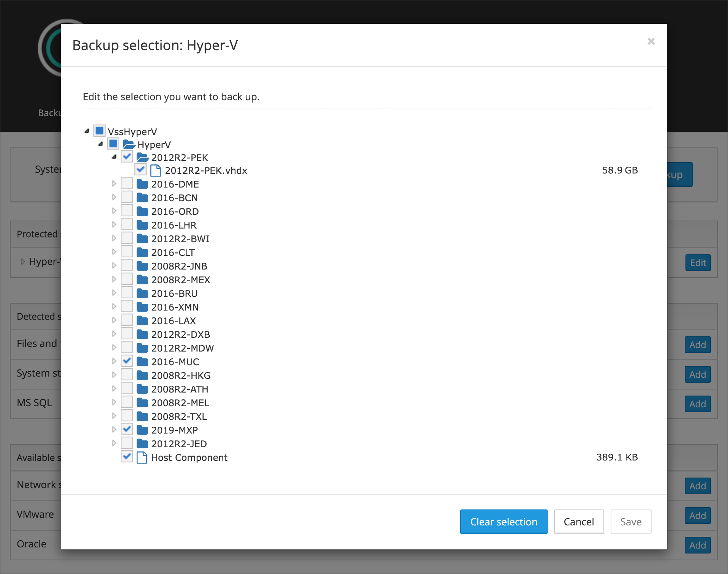Click the 2016-CLT folder icon
This screenshot has height=574, width=728.
click(142, 252)
